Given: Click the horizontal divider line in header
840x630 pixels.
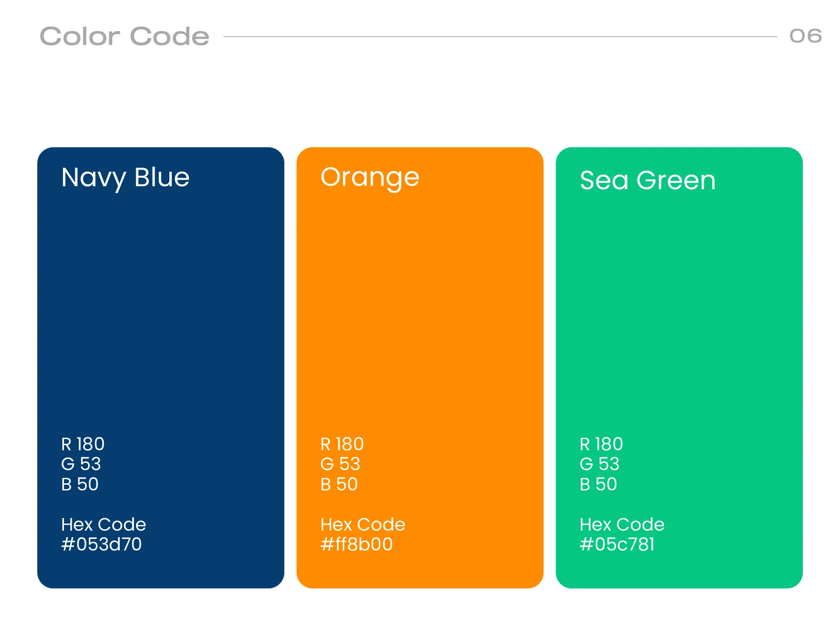Looking at the screenshot, I should pyautogui.click(x=500, y=37).
